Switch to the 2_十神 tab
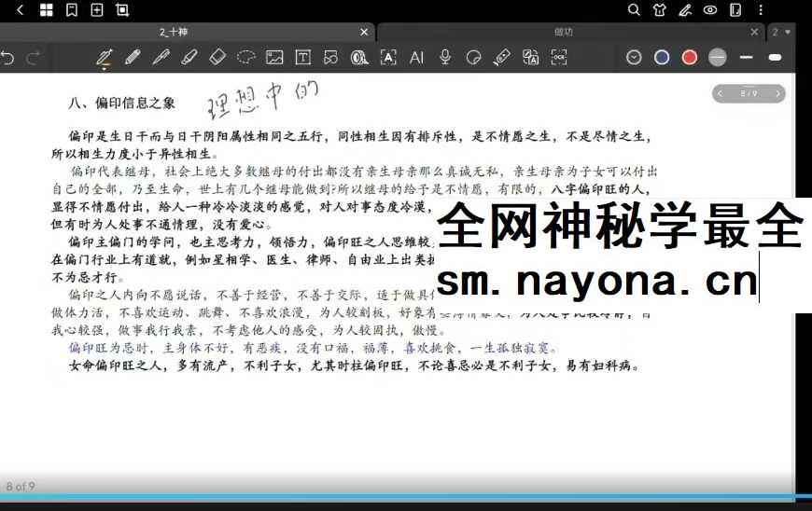 (174, 32)
